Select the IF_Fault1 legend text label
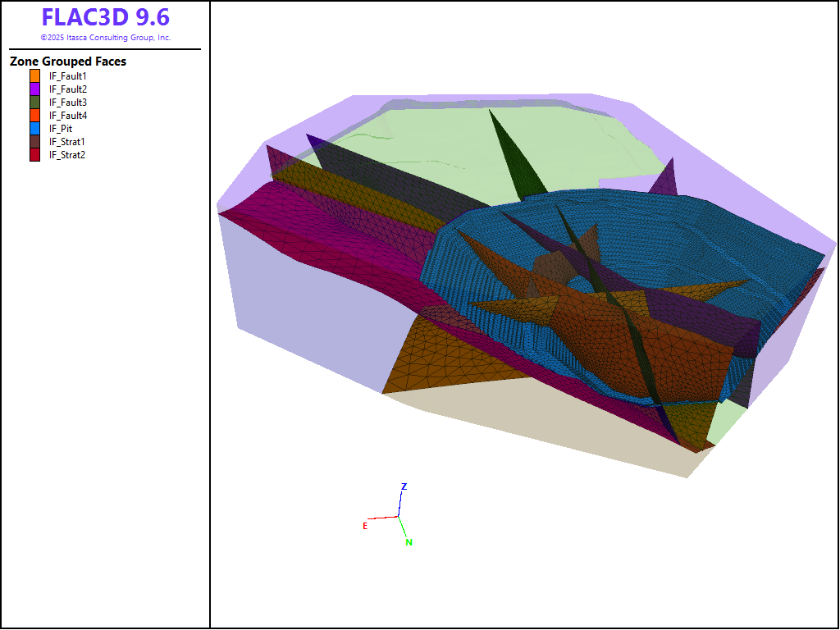Viewport: 840px width, 630px height. 68,76
